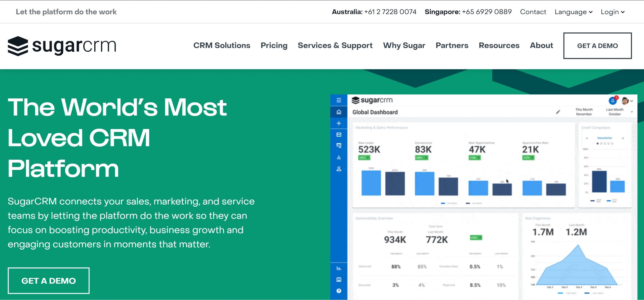The image size is (644, 300).
Task: Click the home icon in dashboard sidebar
Action: click(x=339, y=112)
